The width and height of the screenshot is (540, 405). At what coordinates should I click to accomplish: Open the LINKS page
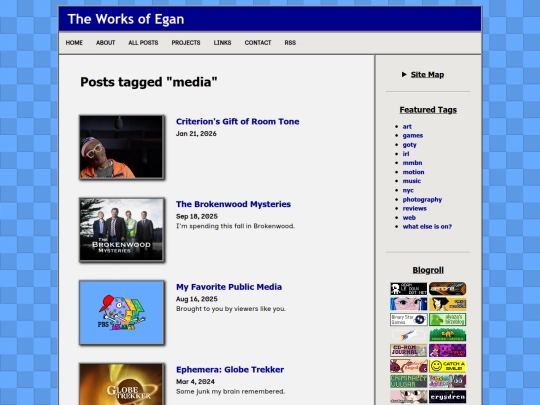pos(222,43)
